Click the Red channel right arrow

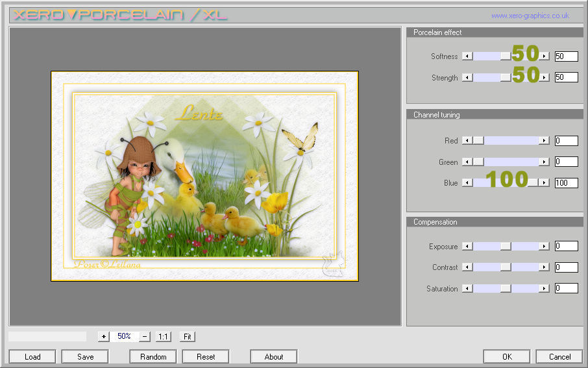(x=544, y=141)
